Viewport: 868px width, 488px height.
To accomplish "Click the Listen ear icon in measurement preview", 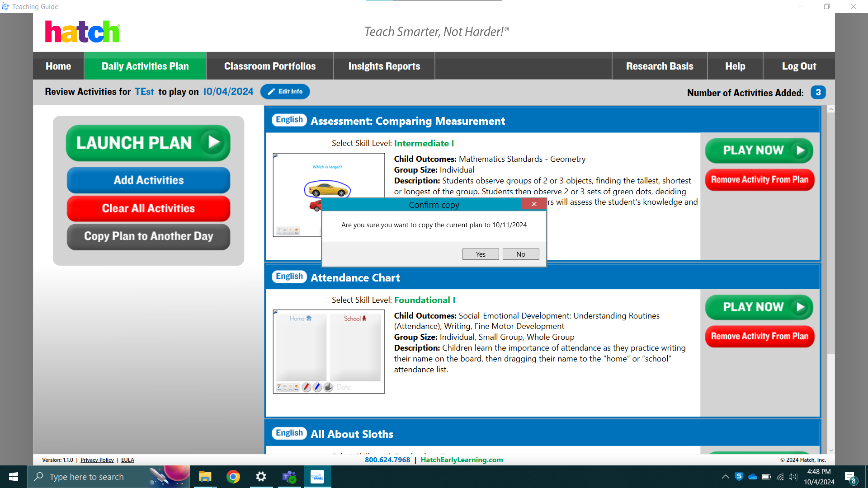I will (x=279, y=230).
